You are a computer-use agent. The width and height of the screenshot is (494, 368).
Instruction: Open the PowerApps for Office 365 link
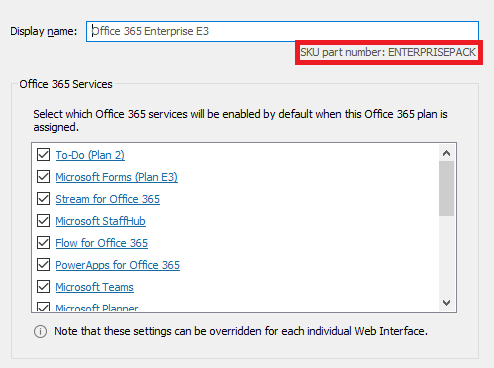click(117, 265)
